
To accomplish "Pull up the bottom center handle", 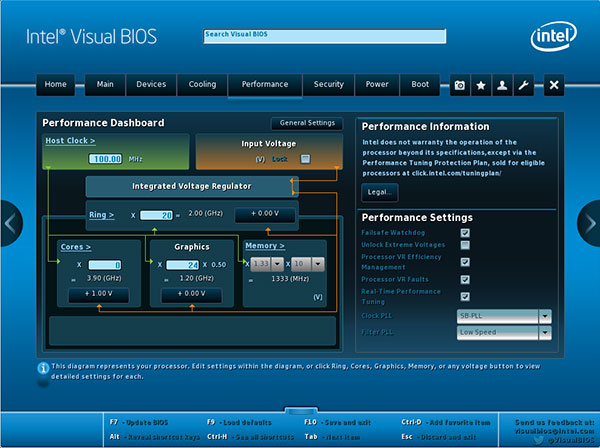I will [301, 411].
